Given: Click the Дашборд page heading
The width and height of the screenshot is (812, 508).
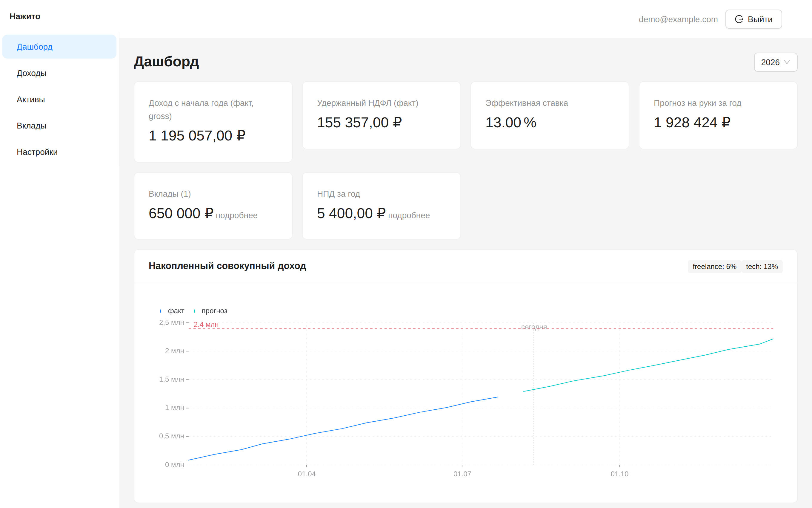Looking at the screenshot, I should 166,62.
